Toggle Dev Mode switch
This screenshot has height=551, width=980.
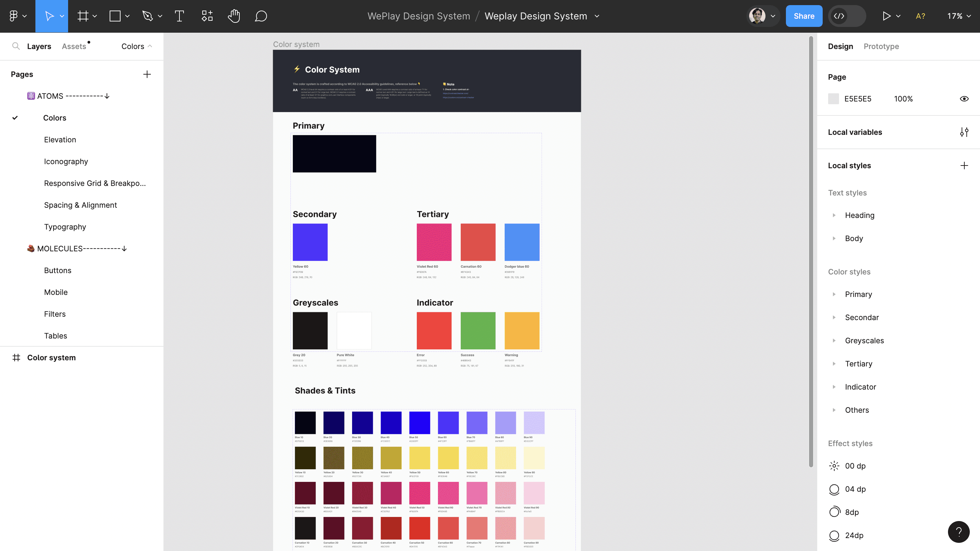(x=847, y=16)
